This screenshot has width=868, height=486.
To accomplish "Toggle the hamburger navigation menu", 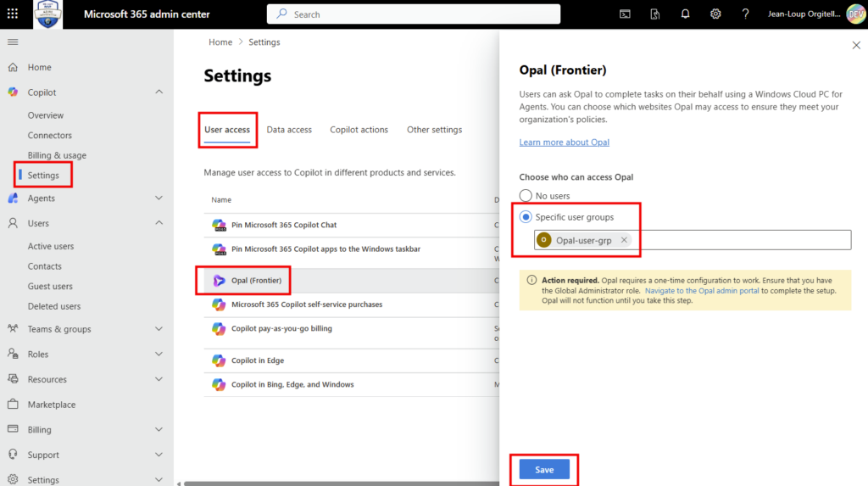I will 13,42.
